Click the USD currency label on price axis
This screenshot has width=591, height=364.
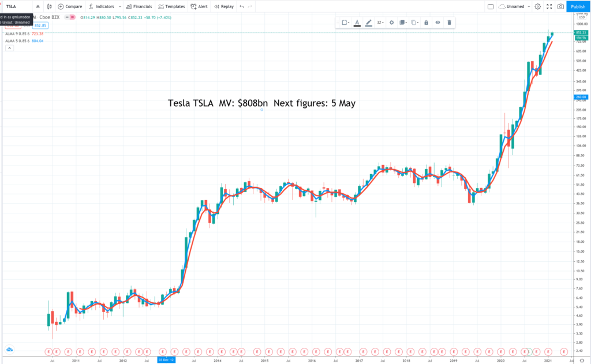coord(582,17)
